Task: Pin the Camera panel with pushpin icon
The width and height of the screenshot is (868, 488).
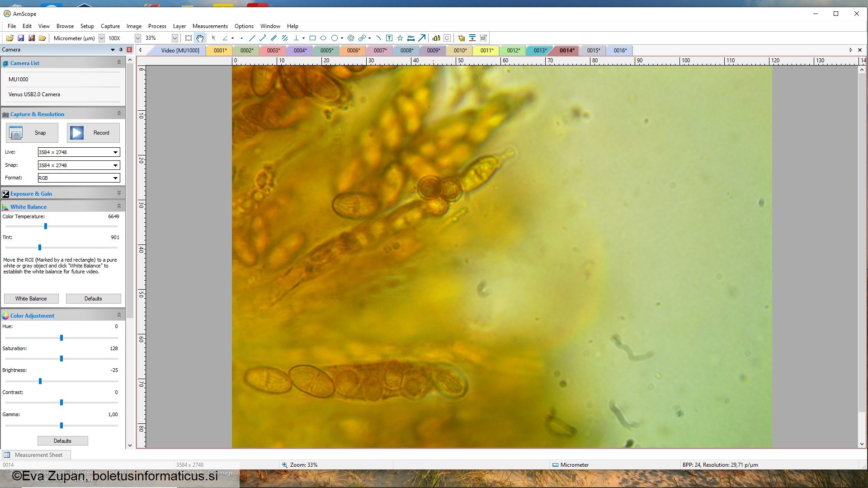Action: 121,50
